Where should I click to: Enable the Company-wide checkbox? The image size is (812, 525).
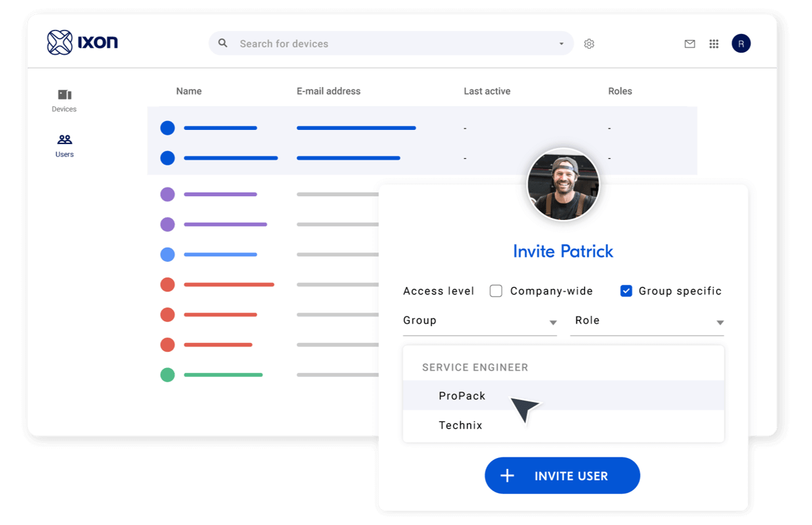pyautogui.click(x=496, y=291)
